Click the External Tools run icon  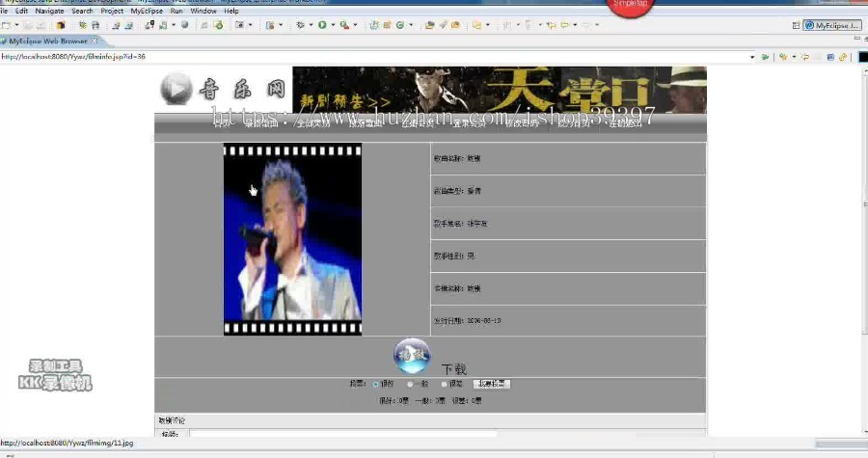(345, 25)
